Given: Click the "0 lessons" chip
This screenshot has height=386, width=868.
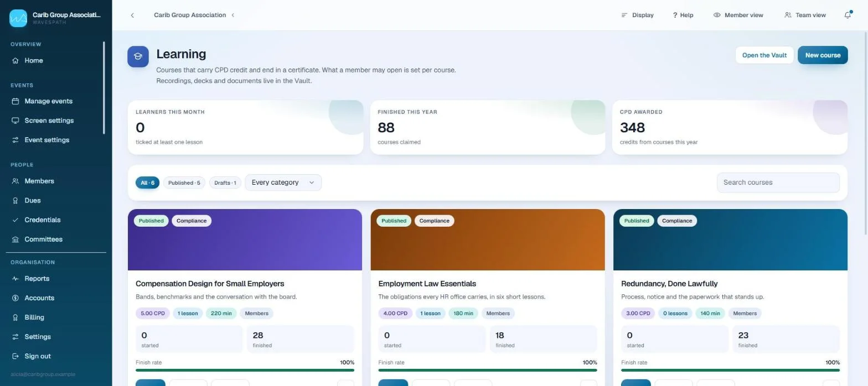Looking at the screenshot, I should coord(675,313).
